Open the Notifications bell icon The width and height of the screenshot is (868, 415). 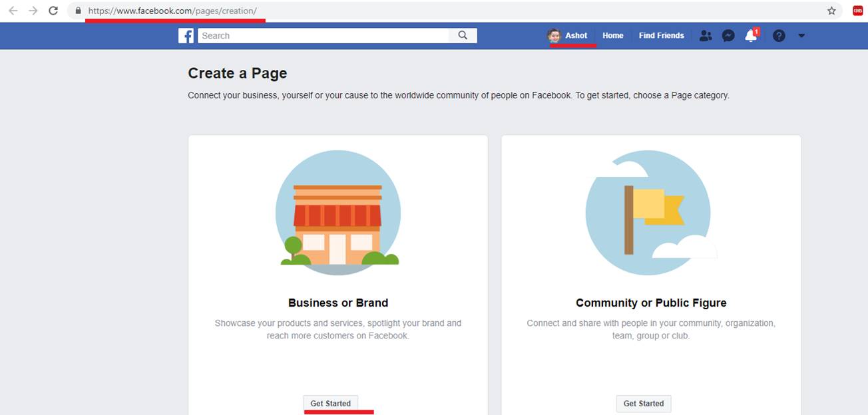pyautogui.click(x=751, y=36)
